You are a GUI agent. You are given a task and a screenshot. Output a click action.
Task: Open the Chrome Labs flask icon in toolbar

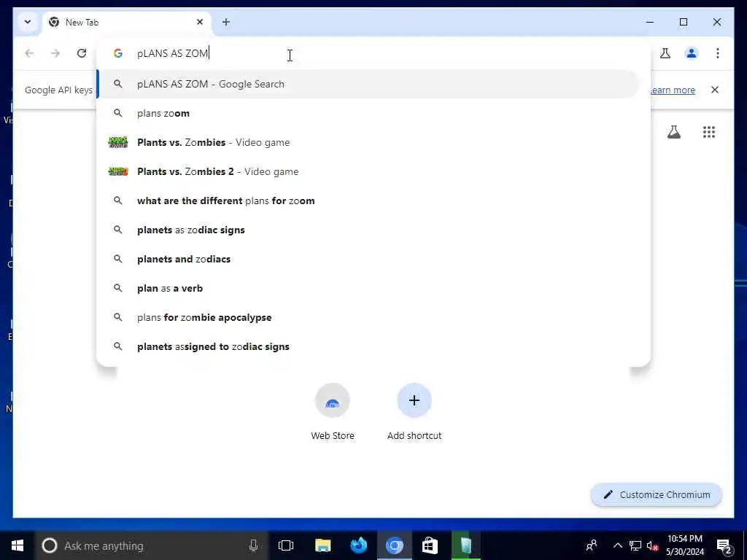coord(665,53)
